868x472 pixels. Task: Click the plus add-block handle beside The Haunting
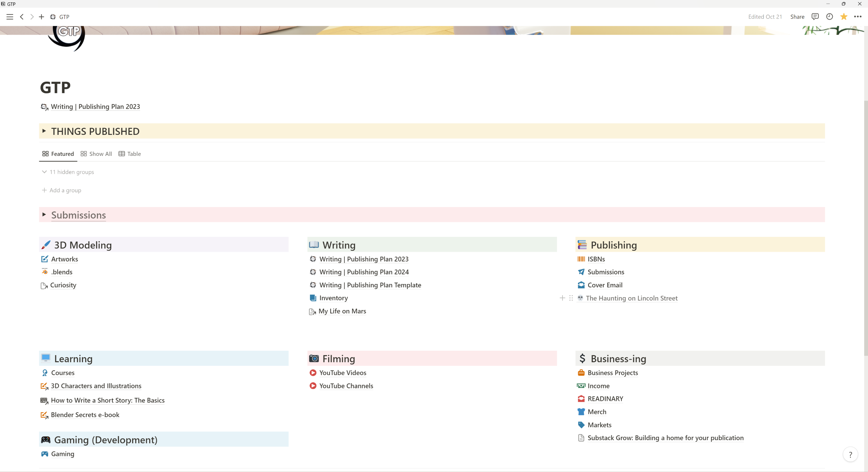tap(562, 298)
